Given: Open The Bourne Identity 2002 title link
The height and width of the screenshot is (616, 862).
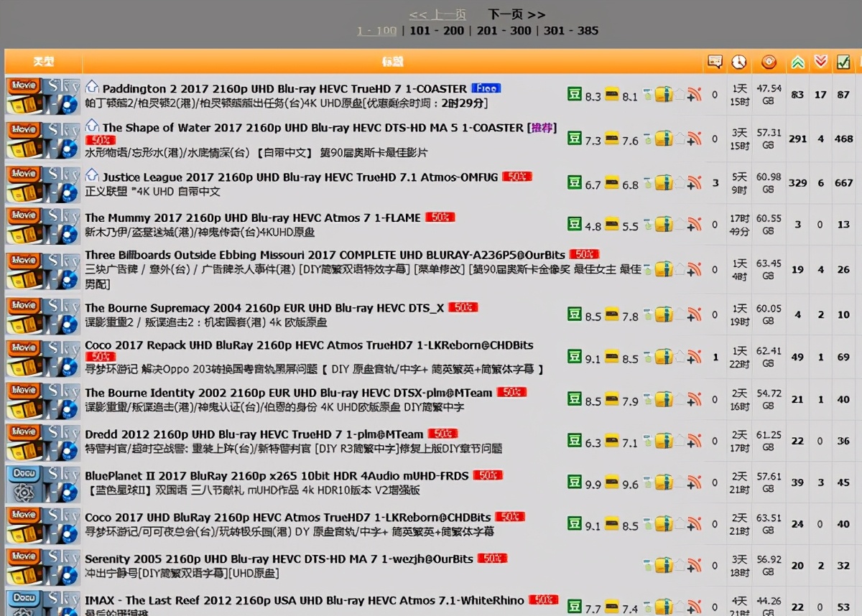Looking at the screenshot, I should coord(289,393).
